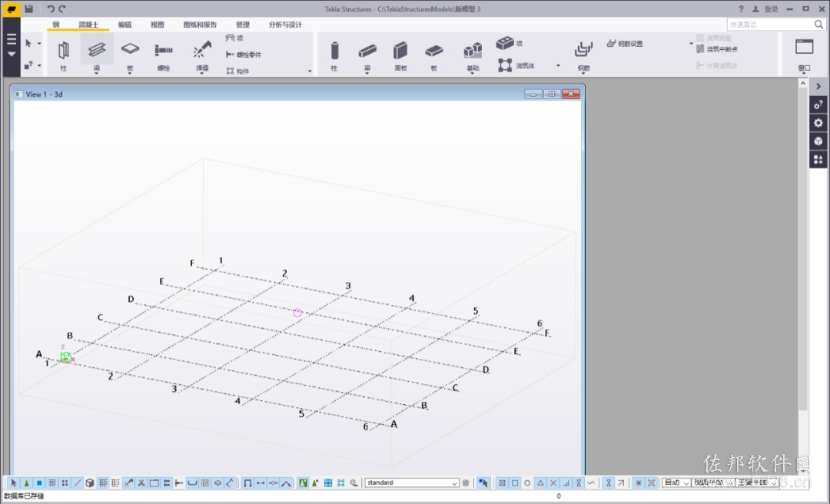Expand the steel group more-options arrow
830x504 pixels.
pyautogui.click(x=310, y=71)
